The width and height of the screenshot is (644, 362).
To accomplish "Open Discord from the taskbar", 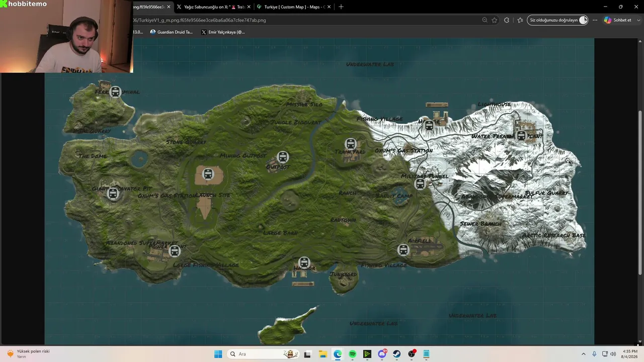I will [382, 354].
